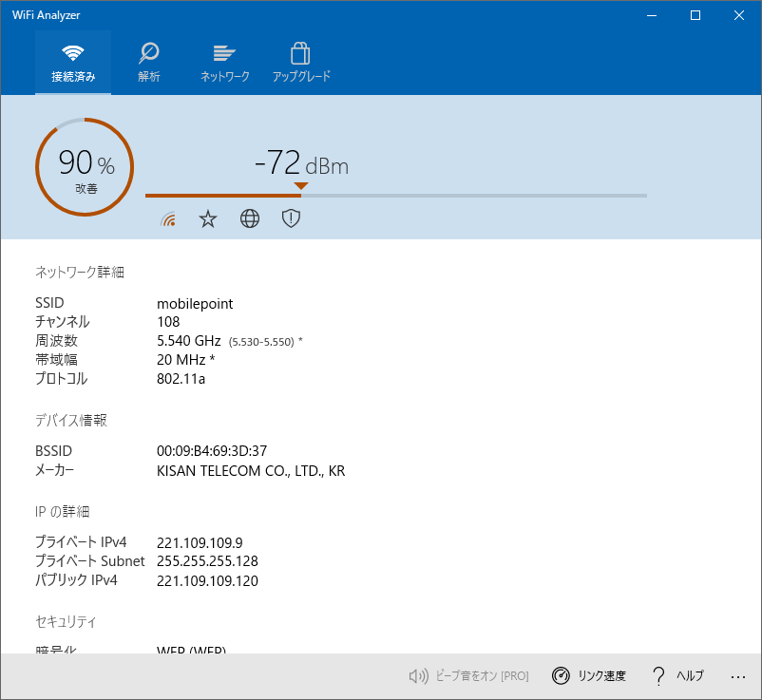Open ヘルプ help
Viewport: 762px width, 700px height.
coord(677,676)
